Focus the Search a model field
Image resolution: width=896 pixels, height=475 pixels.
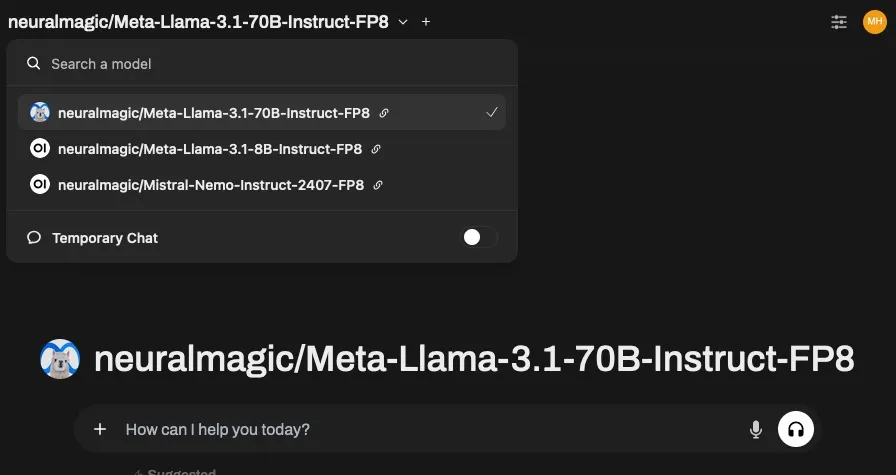(x=270, y=64)
